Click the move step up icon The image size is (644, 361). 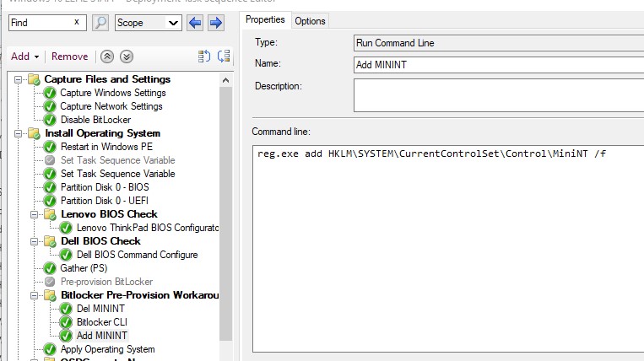point(204,57)
